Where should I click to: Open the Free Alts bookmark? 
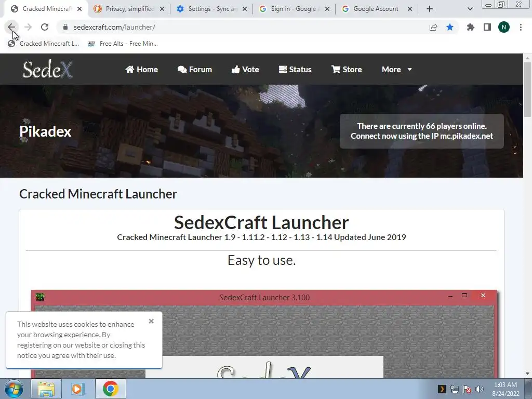click(x=123, y=44)
